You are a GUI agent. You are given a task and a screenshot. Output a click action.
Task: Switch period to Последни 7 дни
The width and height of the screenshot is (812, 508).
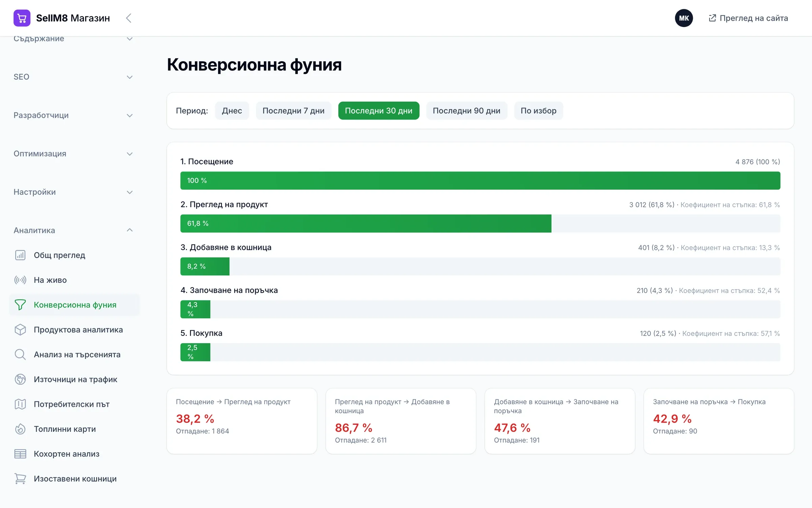click(x=293, y=111)
